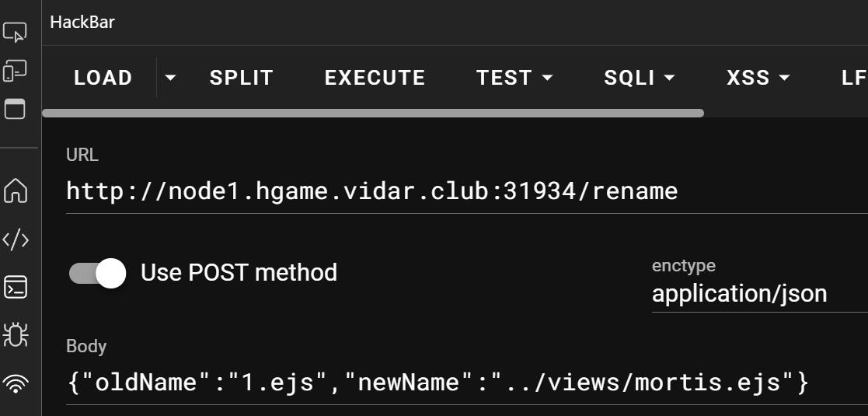Open the Application panel window icon
This screenshot has width=868, height=416.
point(15,109)
